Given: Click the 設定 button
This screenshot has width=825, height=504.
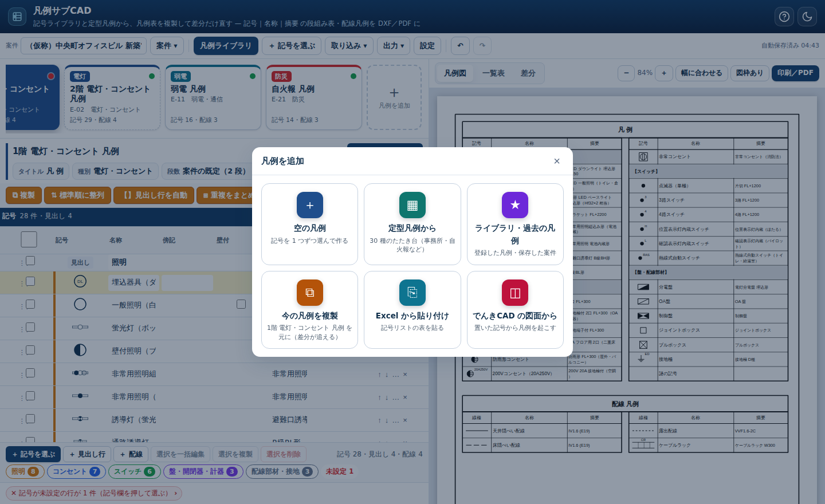Looking at the screenshot, I should pyautogui.click(x=427, y=46).
